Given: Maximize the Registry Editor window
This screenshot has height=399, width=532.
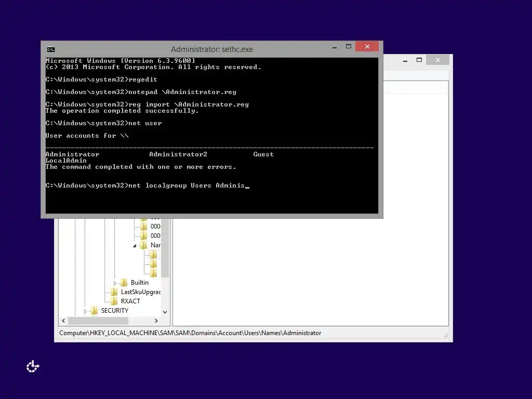Looking at the screenshot, I should point(419,60).
